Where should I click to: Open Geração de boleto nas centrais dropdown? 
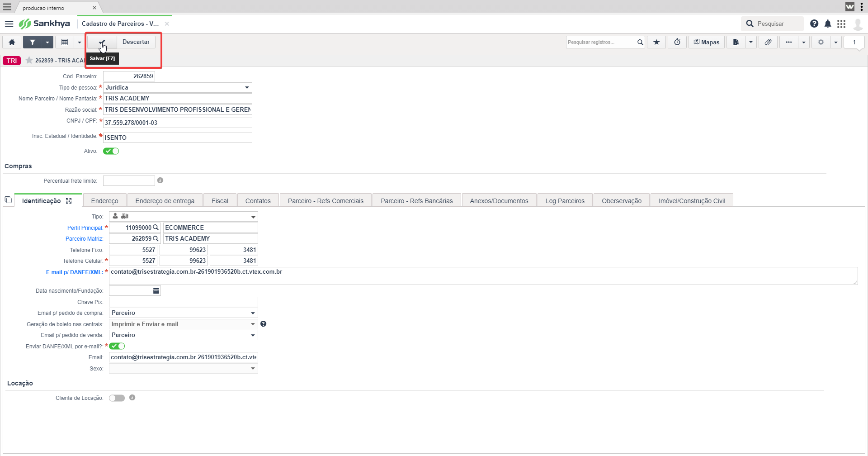183,324
